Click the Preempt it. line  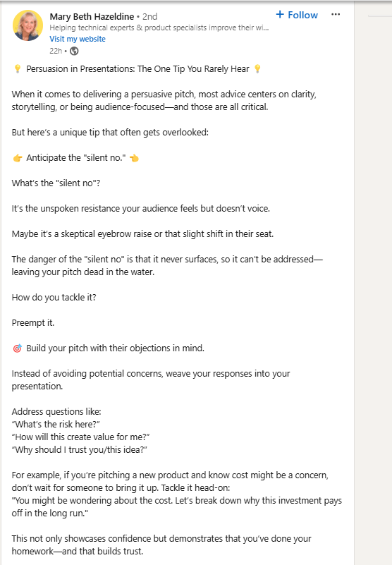[33, 323]
